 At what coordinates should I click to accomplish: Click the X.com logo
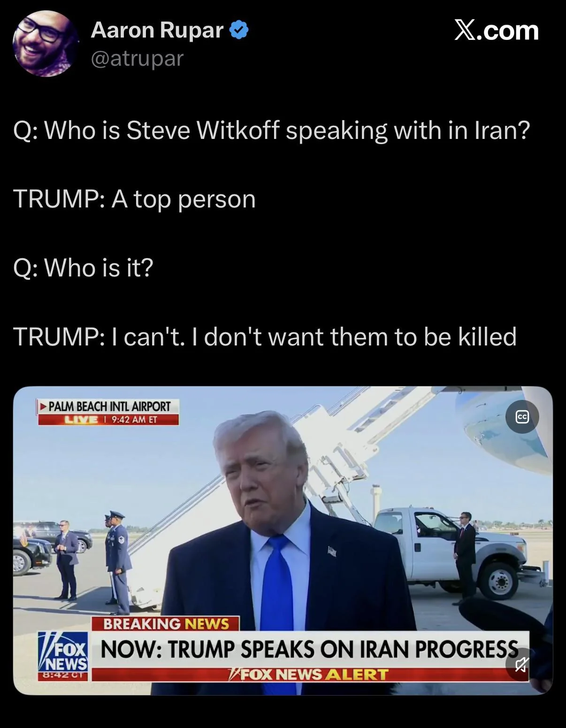click(x=497, y=31)
